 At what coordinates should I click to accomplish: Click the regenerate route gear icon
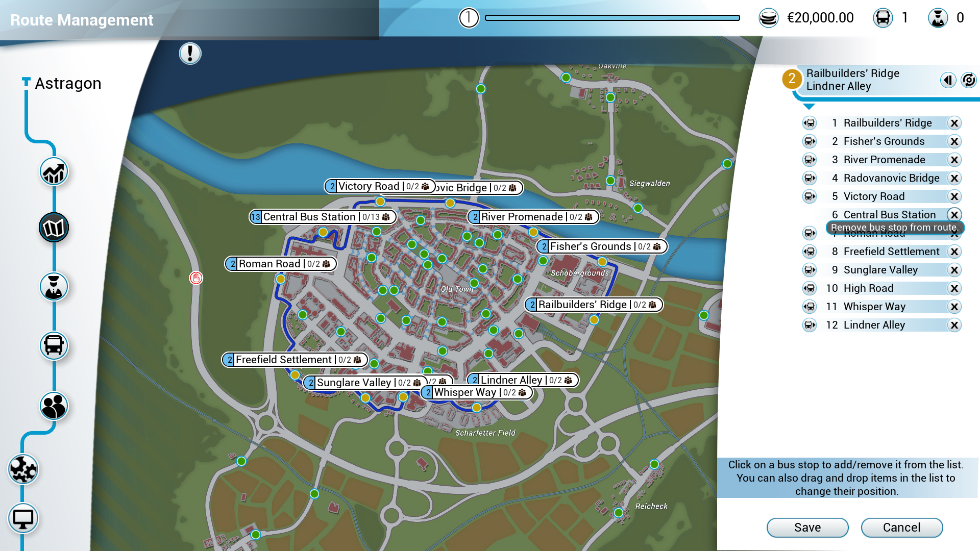tap(968, 80)
